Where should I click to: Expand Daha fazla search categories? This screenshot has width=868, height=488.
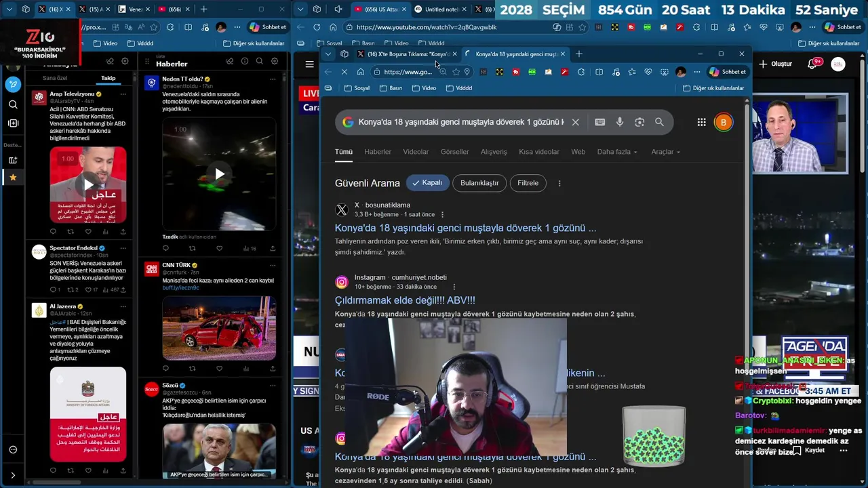click(x=617, y=152)
